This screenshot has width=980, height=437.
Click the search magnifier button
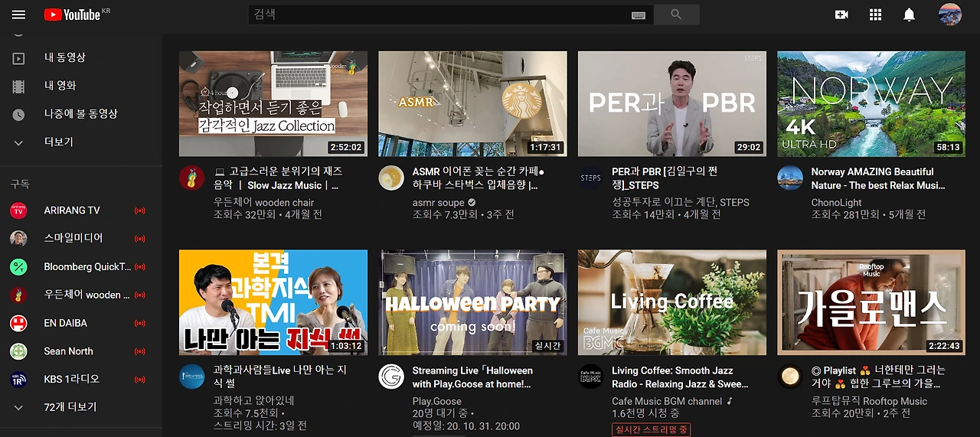coord(675,15)
